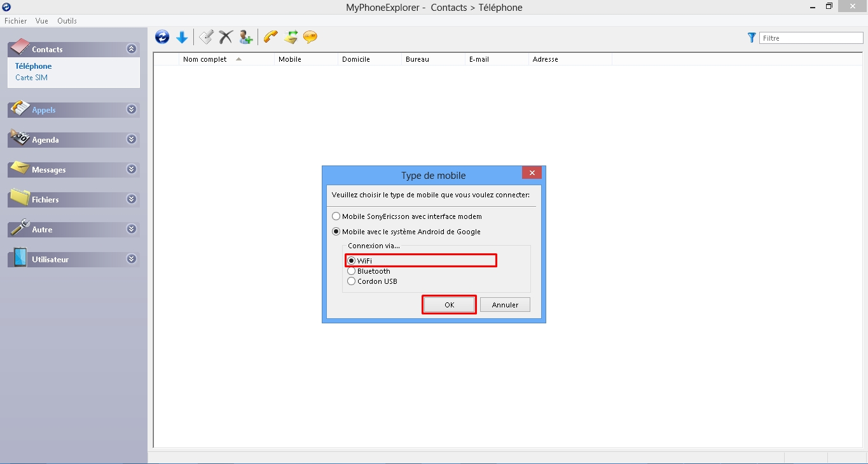Expand the Utilisateur panel chevron
Screen dimensions: 868x464
point(132,259)
